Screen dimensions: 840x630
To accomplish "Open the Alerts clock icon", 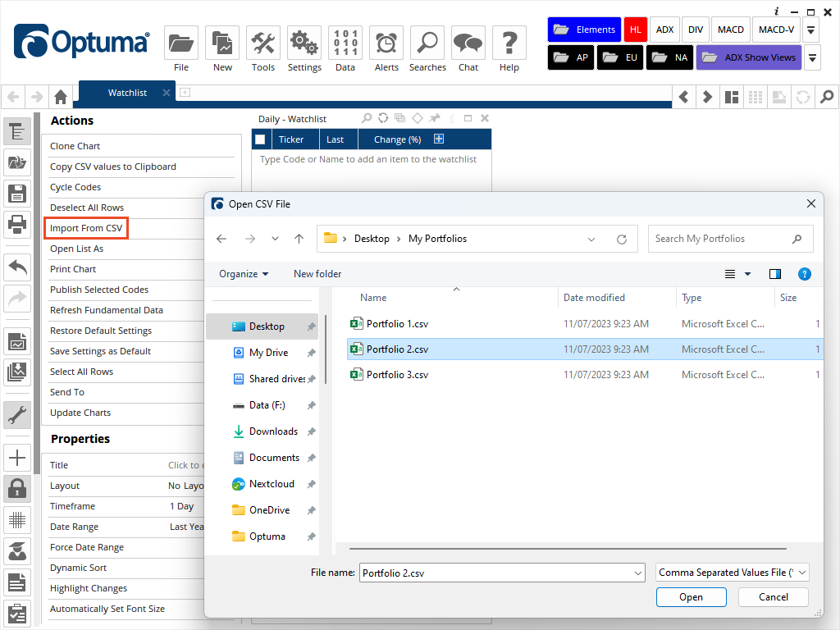I will [386, 43].
